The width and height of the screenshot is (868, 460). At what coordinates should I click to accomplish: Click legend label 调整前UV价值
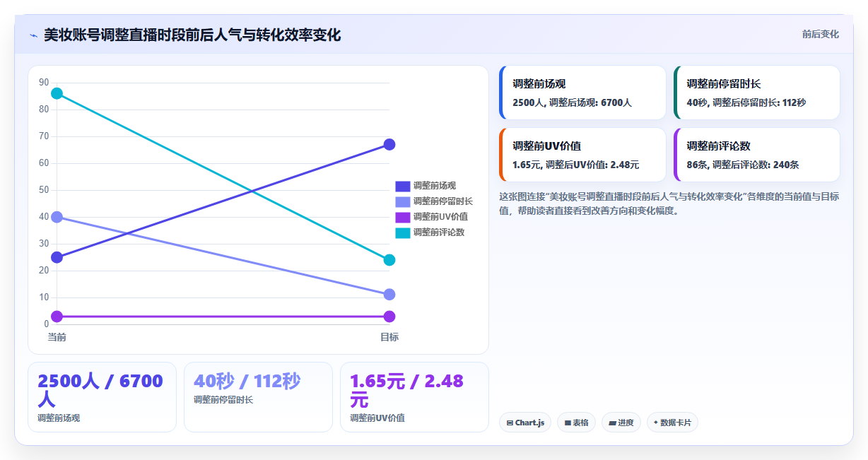[x=440, y=217]
